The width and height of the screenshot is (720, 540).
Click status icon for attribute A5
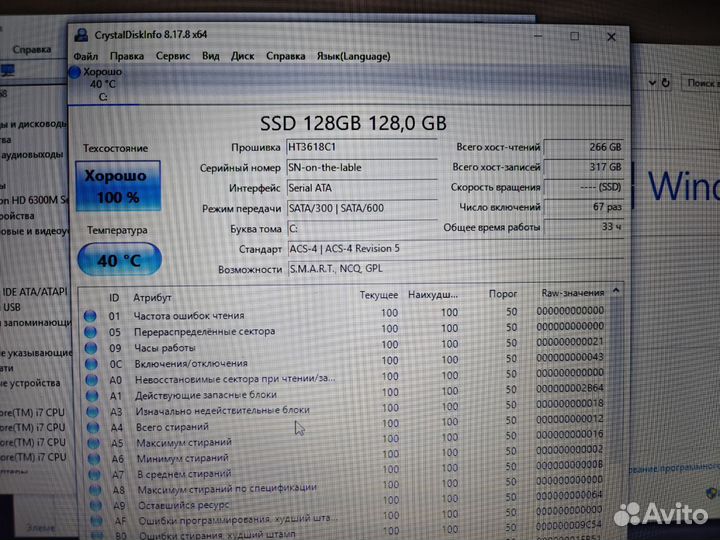(94, 443)
